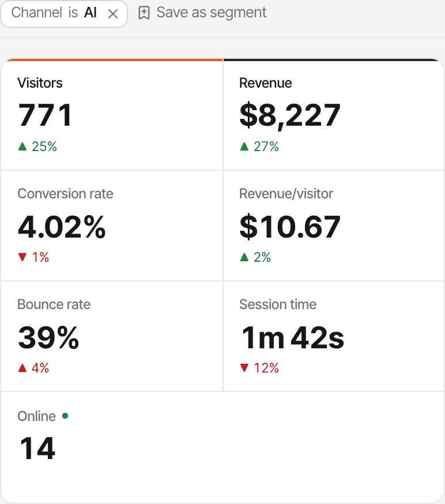Click the Save as segment bookmark icon
Image resolution: width=445 pixels, height=504 pixels.
point(144,13)
